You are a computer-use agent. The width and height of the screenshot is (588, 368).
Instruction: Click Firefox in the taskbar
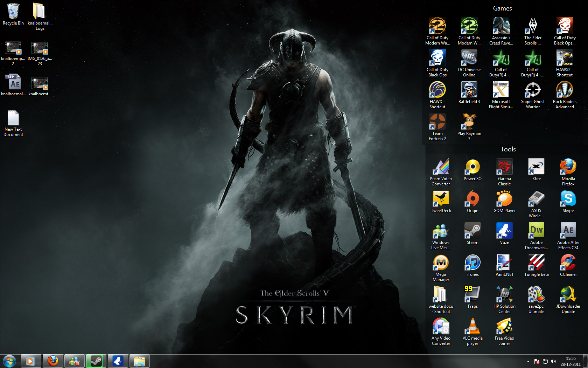pos(53,361)
